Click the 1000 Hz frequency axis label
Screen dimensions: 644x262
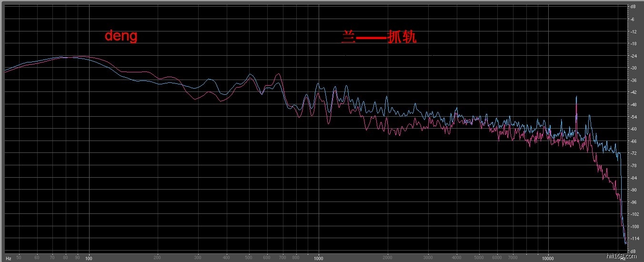pos(319,258)
